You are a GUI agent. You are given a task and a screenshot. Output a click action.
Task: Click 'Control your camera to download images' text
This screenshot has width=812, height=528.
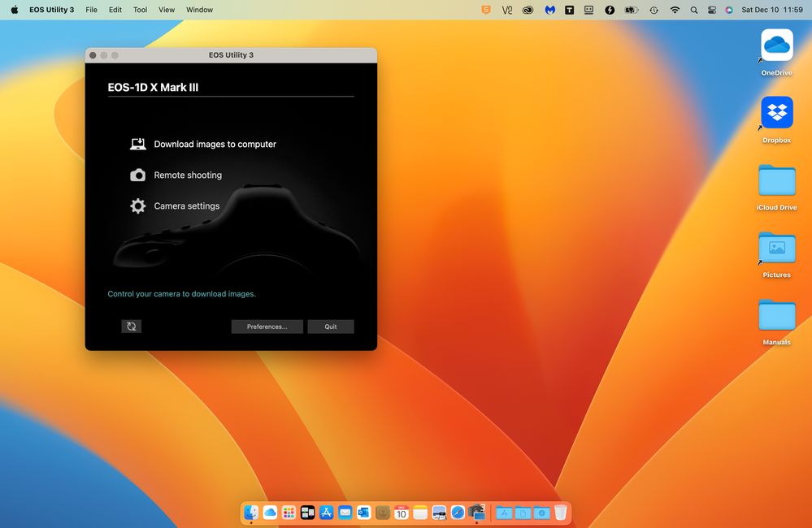(x=182, y=293)
